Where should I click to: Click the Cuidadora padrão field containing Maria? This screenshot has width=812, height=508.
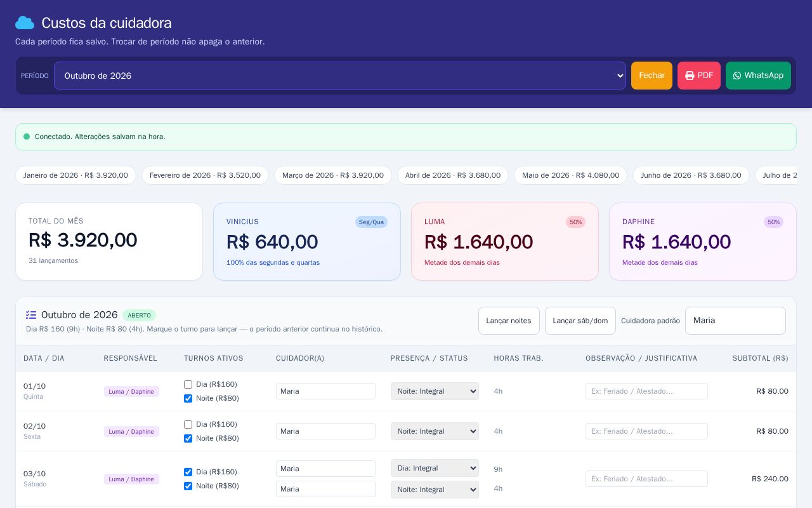pyautogui.click(x=735, y=321)
